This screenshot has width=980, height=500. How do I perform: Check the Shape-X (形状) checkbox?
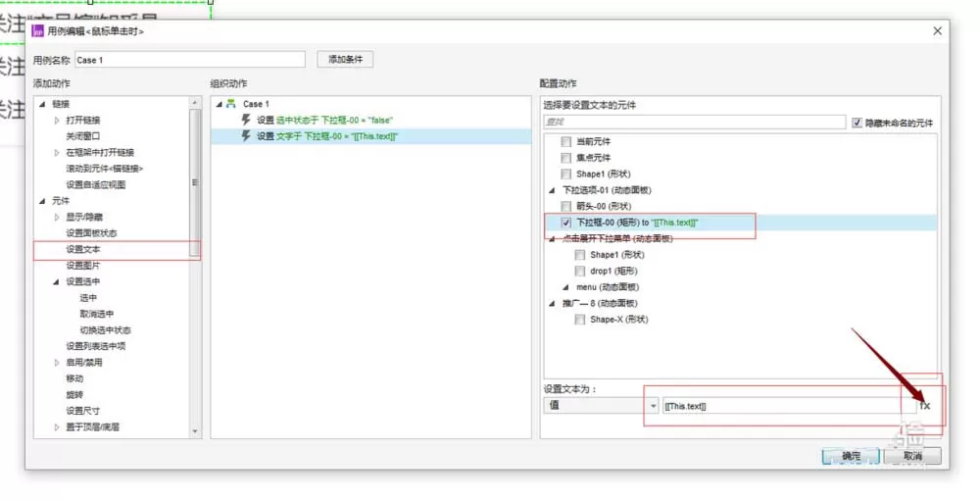coord(580,320)
